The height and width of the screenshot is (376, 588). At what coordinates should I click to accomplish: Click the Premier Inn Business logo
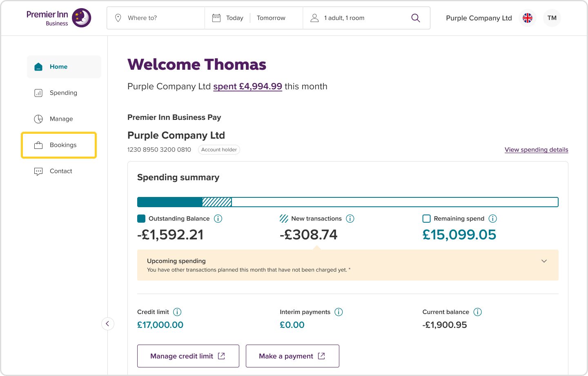pos(59,18)
